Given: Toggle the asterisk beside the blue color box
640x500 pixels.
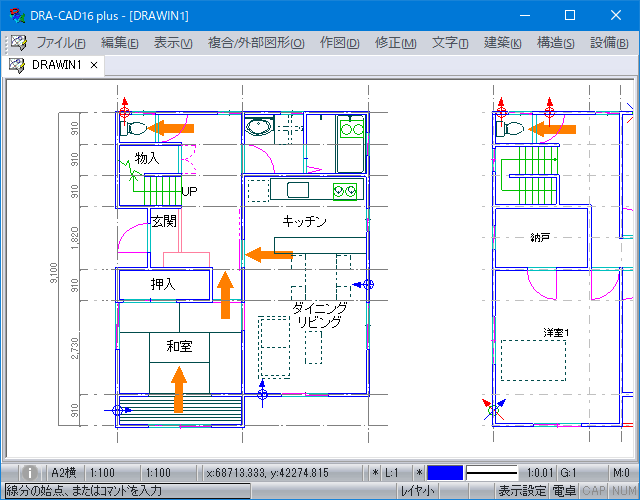Looking at the screenshot, I should pyautogui.click(x=419, y=472).
